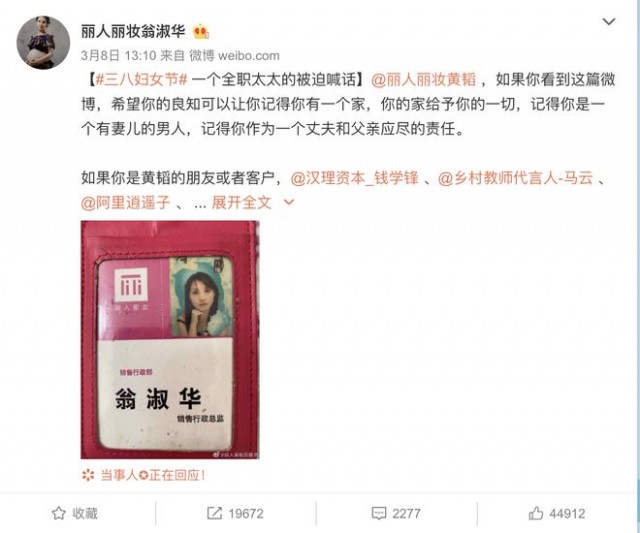Viewport: 640px width, 533px height.
Task: Enlarge the attached ID badge photo
Action: pyautogui.click(x=170, y=340)
